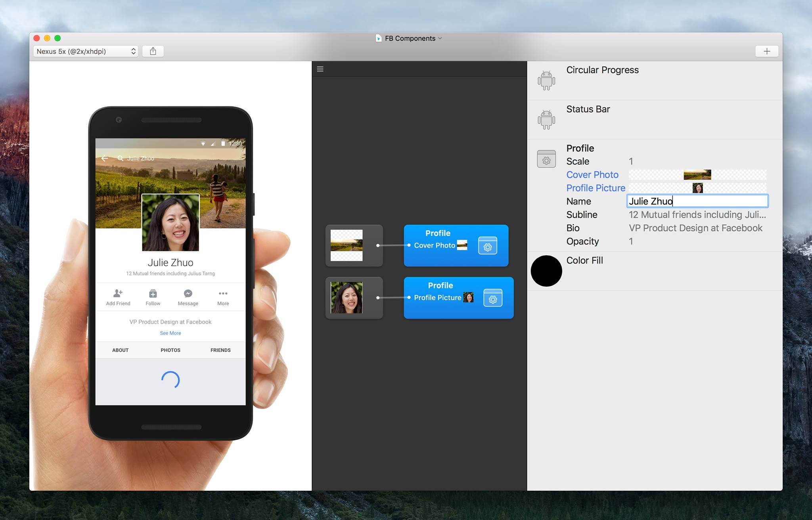Click the Android icon beside Circular Progress
Image resolution: width=812 pixels, height=520 pixels.
click(546, 80)
